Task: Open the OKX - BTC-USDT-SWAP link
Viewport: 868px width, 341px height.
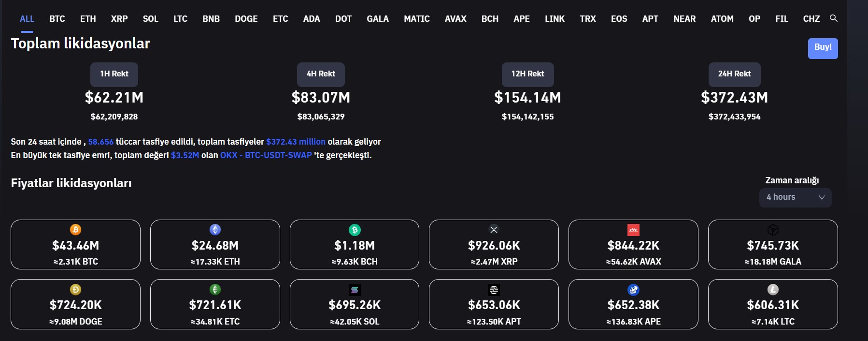Action: point(266,155)
